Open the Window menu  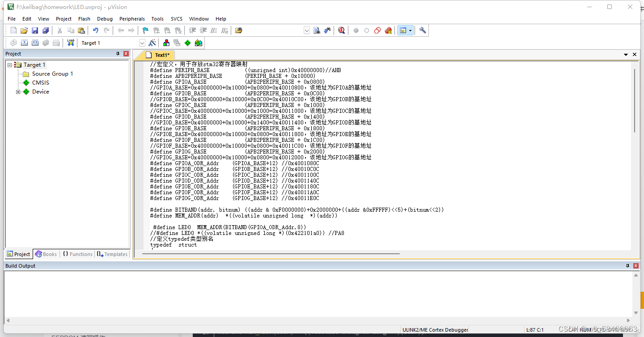tap(199, 19)
